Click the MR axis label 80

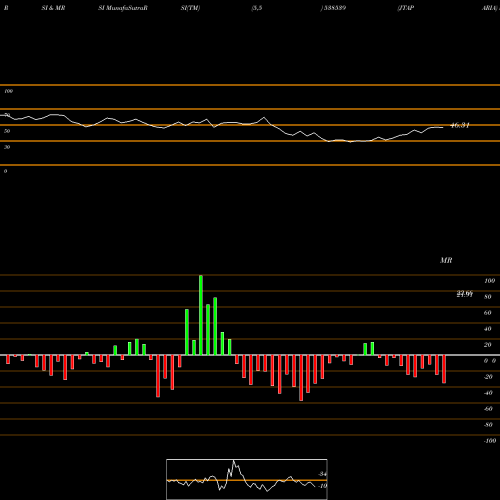coord(488,297)
